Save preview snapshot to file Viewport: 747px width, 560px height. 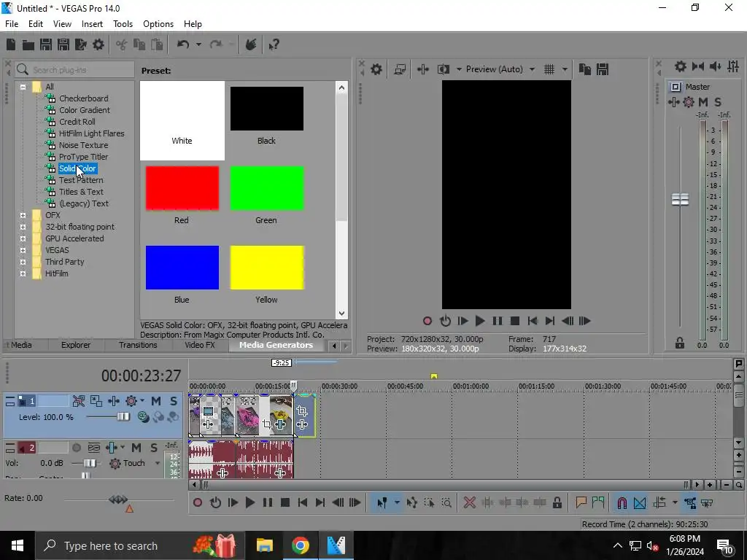point(602,69)
